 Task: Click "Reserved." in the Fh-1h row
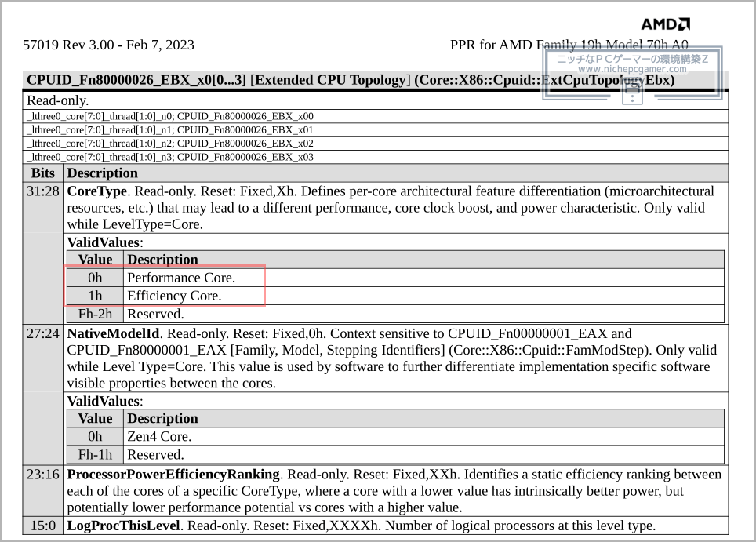[x=156, y=455]
